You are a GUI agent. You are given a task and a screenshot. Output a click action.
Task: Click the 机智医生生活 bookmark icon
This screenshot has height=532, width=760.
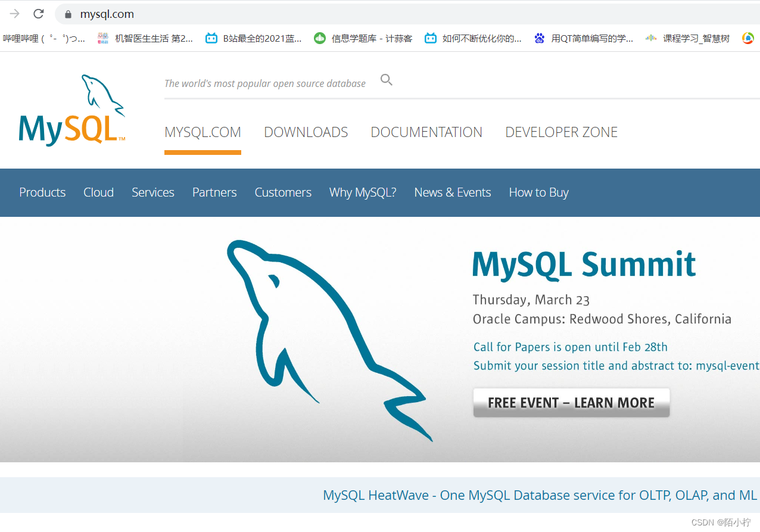[x=103, y=38]
